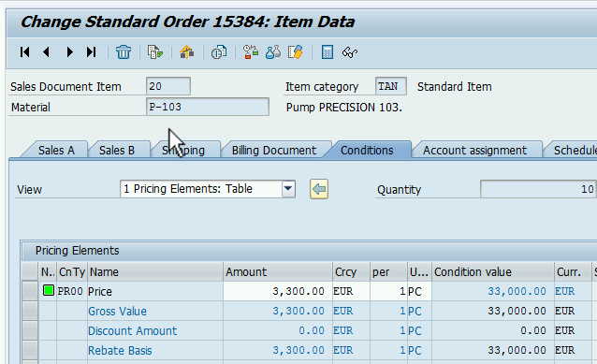Click the PR00 amount cell 3,300.00
The height and width of the screenshot is (364, 597).
point(278,291)
